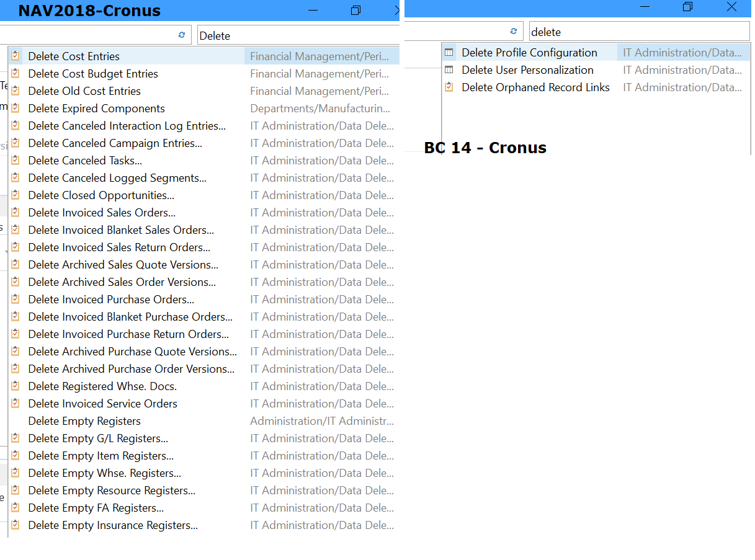Open Delete Cost Entries search result

[203, 56]
